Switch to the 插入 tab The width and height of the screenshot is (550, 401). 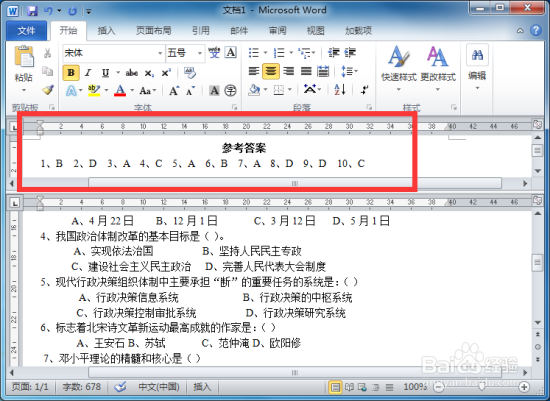106,31
